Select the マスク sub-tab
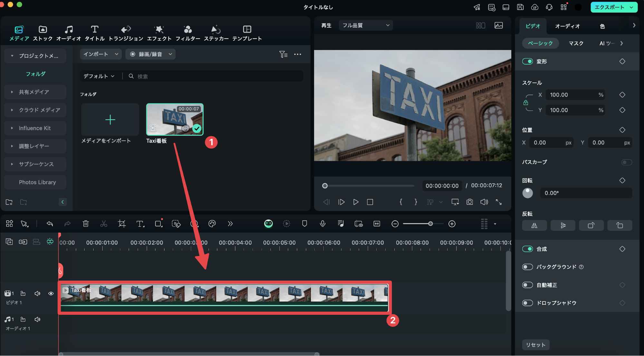This screenshot has width=644, height=356. coord(576,43)
